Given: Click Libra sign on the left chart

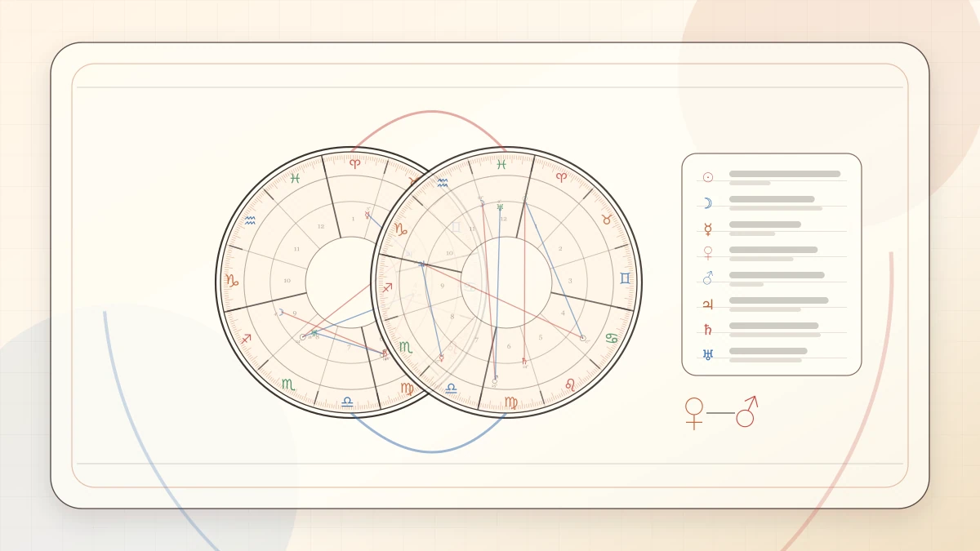Looking at the screenshot, I should [347, 401].
